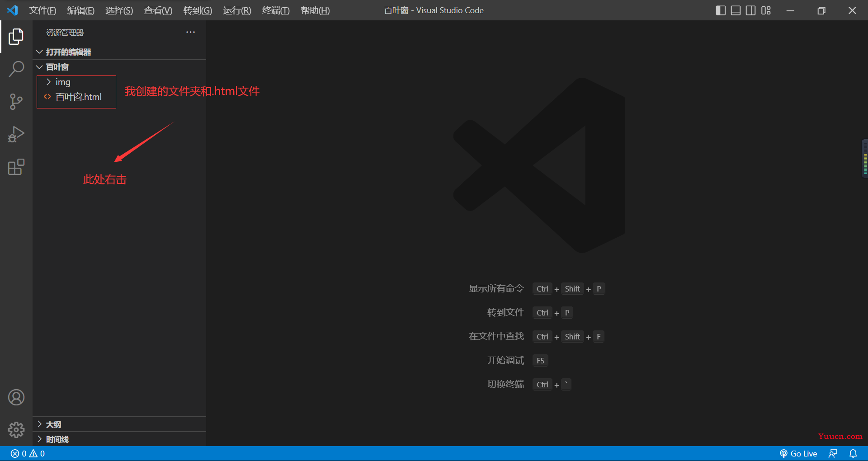Click the 显示所有命令 shortcut hint
868x461 pixels.
(x=496, y=288)
